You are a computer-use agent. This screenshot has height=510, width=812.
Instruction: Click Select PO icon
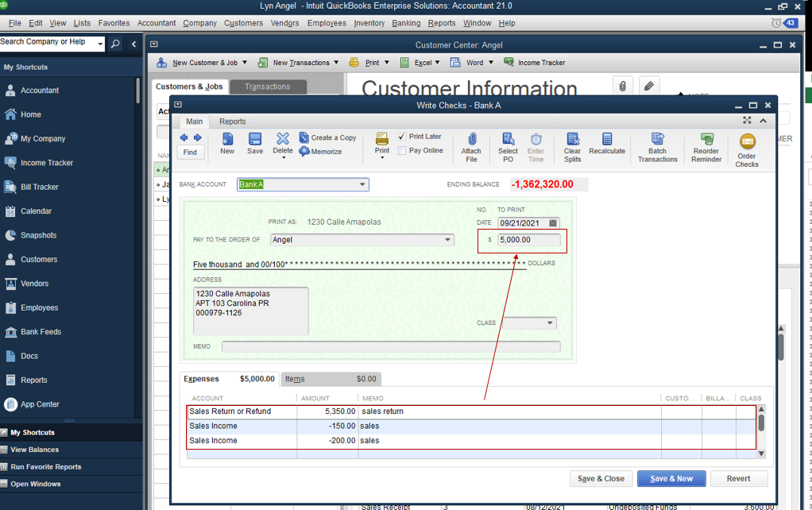click(x=508, y=139)
